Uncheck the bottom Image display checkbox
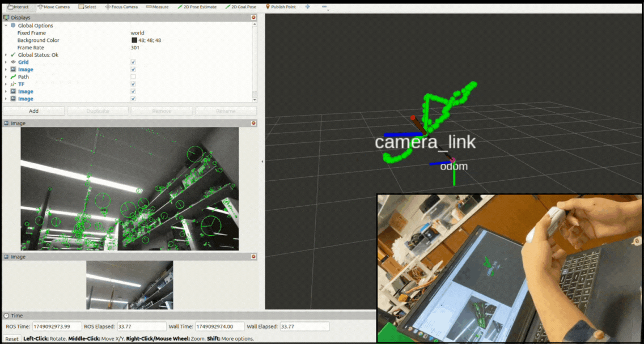644x344 pixels. coord(133,99)
